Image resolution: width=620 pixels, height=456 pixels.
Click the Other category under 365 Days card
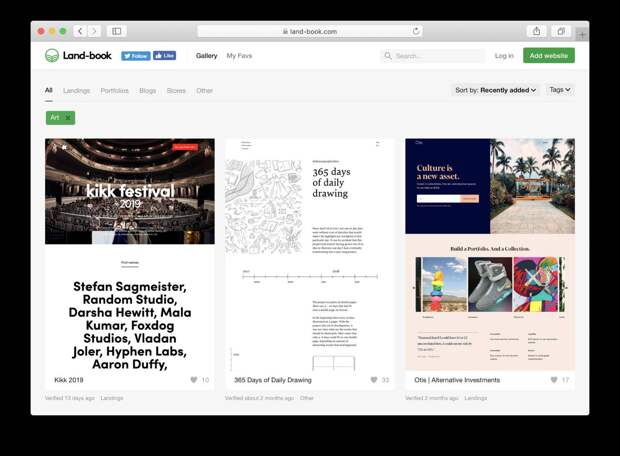(306, 398)
